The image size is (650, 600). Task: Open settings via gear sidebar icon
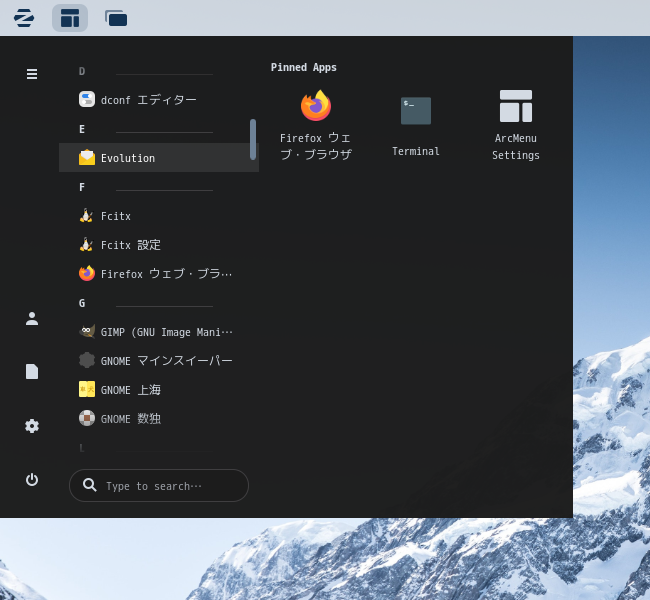coord(32,426)
